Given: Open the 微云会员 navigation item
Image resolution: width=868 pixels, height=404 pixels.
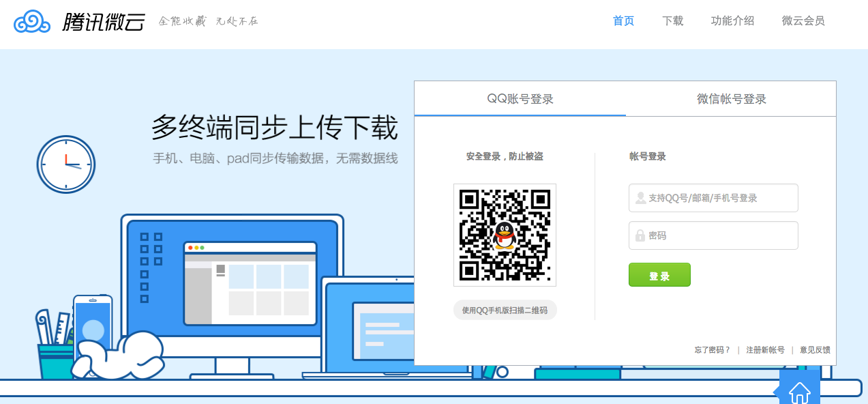Looking at the screenshot, I should pyautogui.click(x=804, y=20).
